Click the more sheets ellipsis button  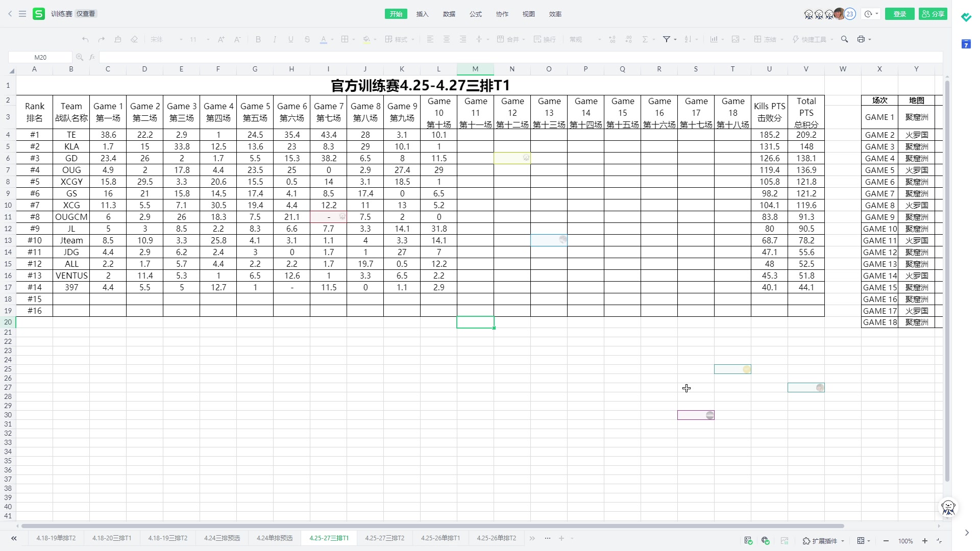coord(548,538)
